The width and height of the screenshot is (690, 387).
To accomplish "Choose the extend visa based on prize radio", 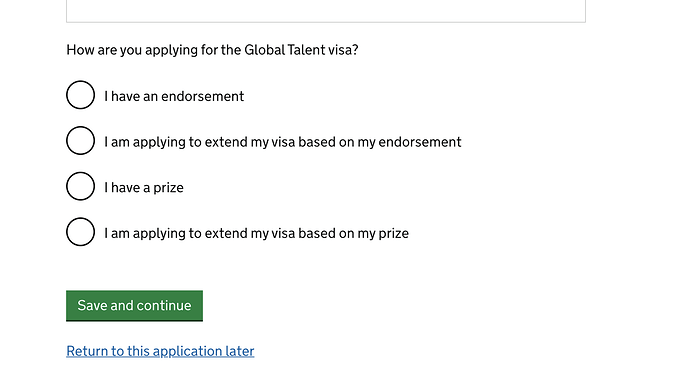I will (x=81, y=232).
